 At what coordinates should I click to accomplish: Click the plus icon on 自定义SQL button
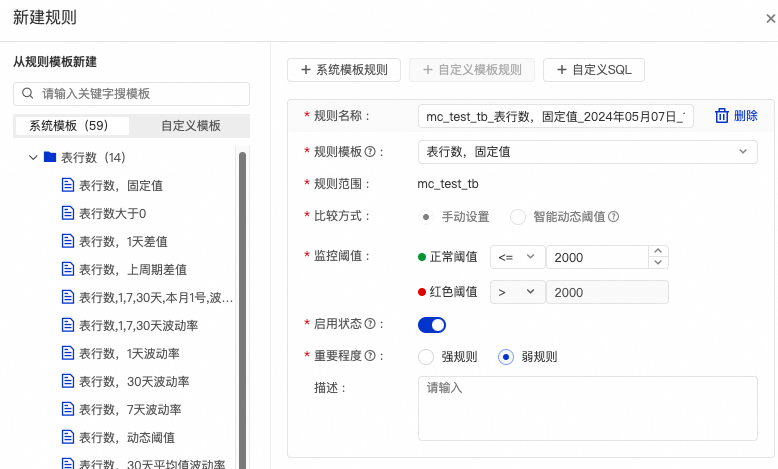[x=562, y=69]
